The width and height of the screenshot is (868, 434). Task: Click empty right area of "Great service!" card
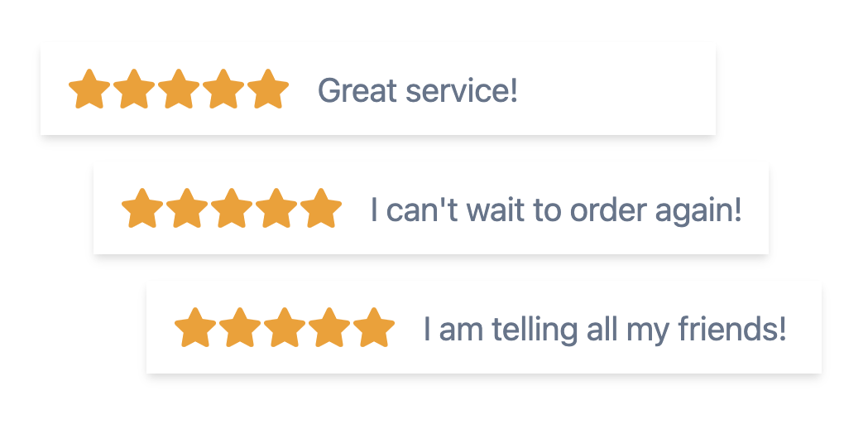pyautogui.click(x=629, y=89)
